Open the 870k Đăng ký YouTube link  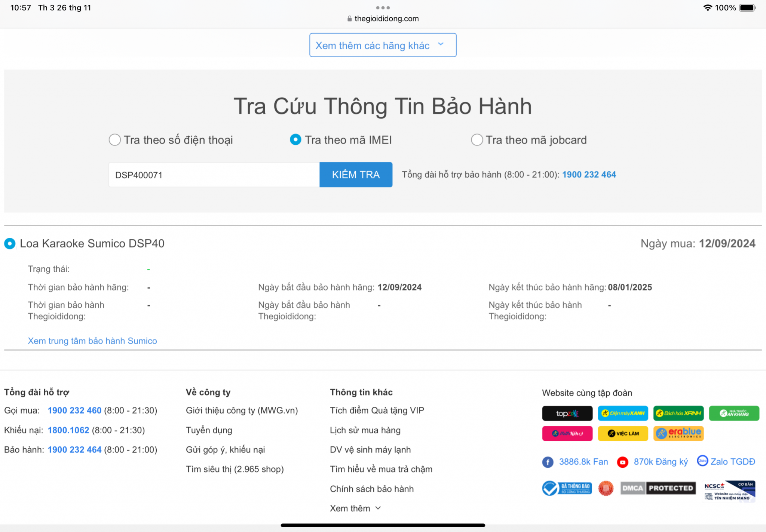661,462
